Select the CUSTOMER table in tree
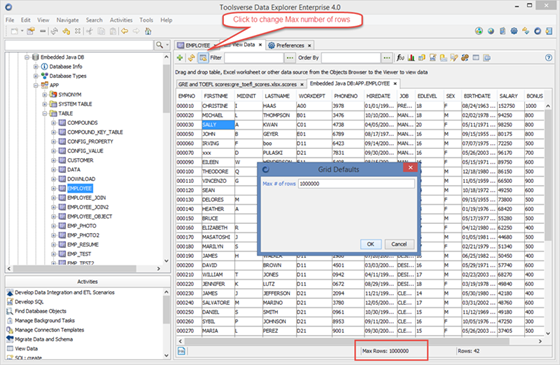The width and height of the screenshot is (560, 365). click(80, 160)
